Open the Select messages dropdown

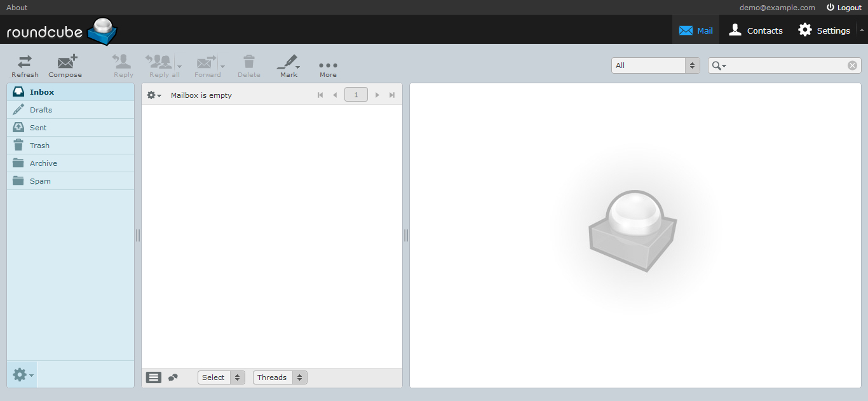220,377
